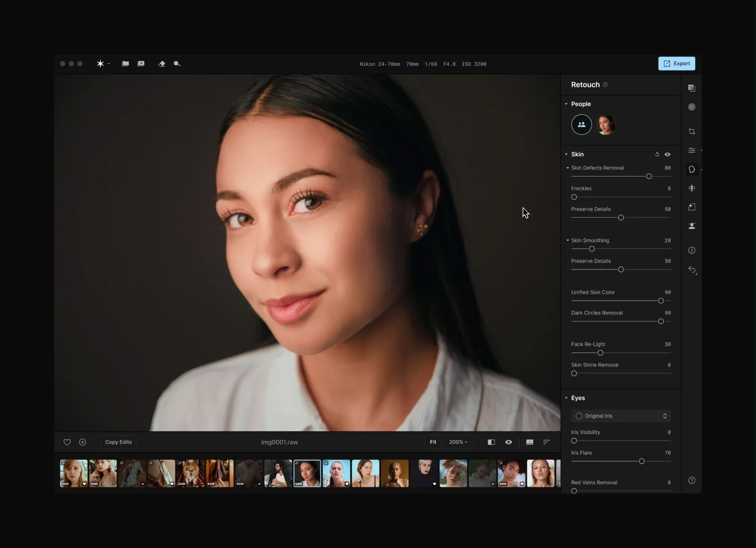
Task: Collapse the People section
Action: (566, 104)
